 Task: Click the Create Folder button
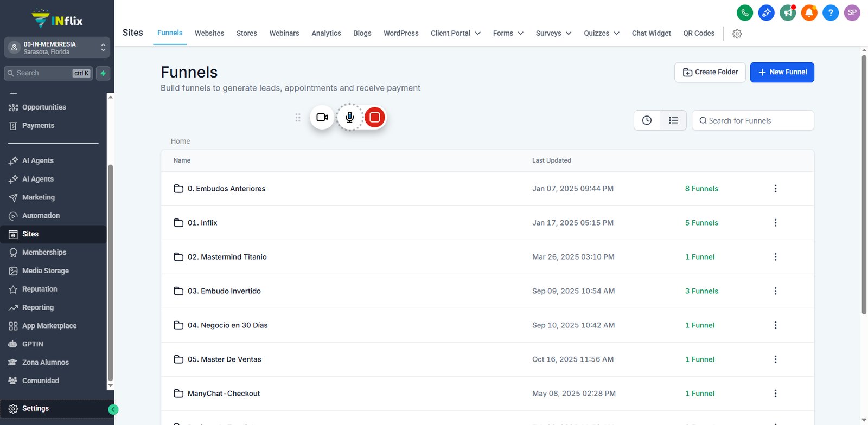coord(710,72)
